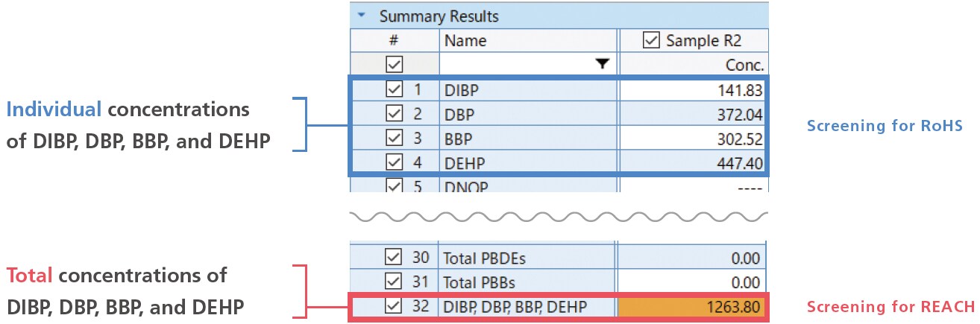This screenshot has height=324, width=980.
Task: Toggle the row 32 phthalates total checkbox
Action: click(x=394, y=306)
